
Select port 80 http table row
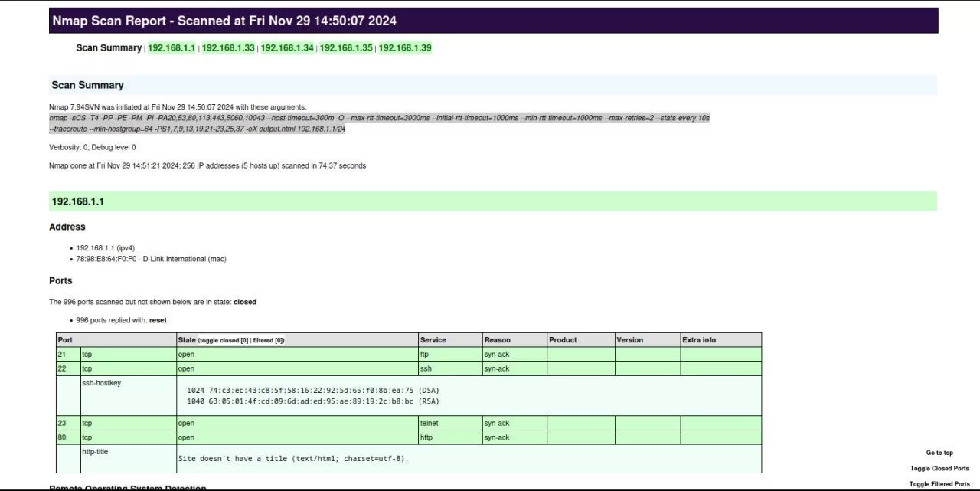point(409,437)
